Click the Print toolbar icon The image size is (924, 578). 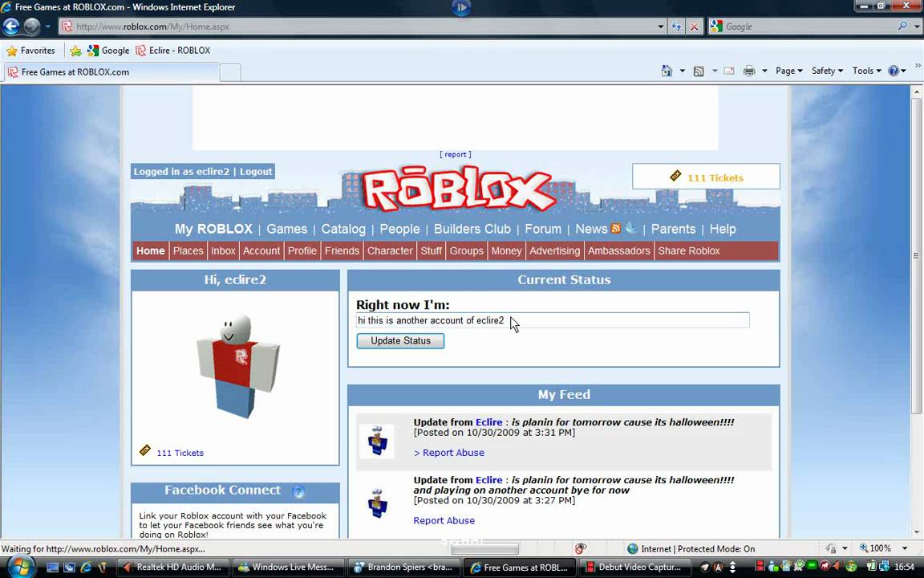pos(749,71)
